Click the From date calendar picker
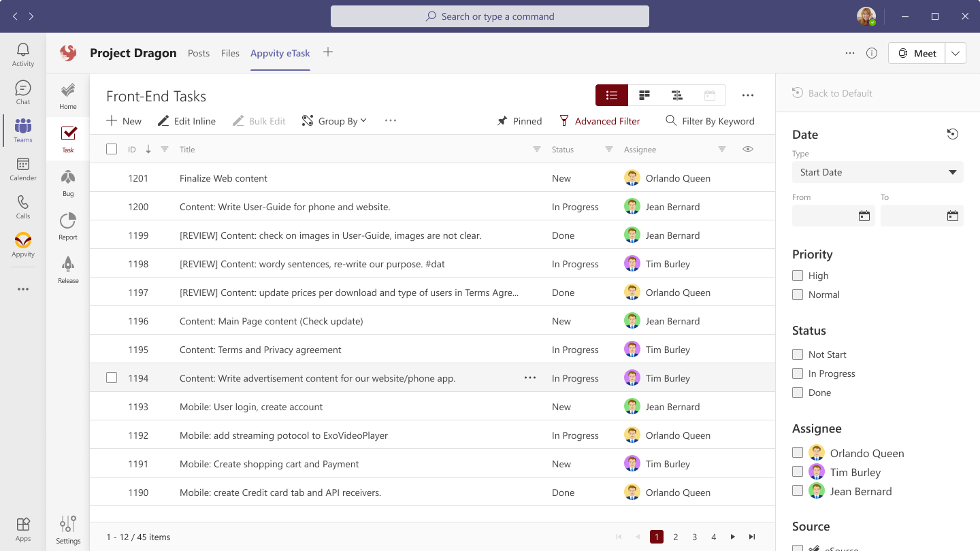 [x=864, y=215]
